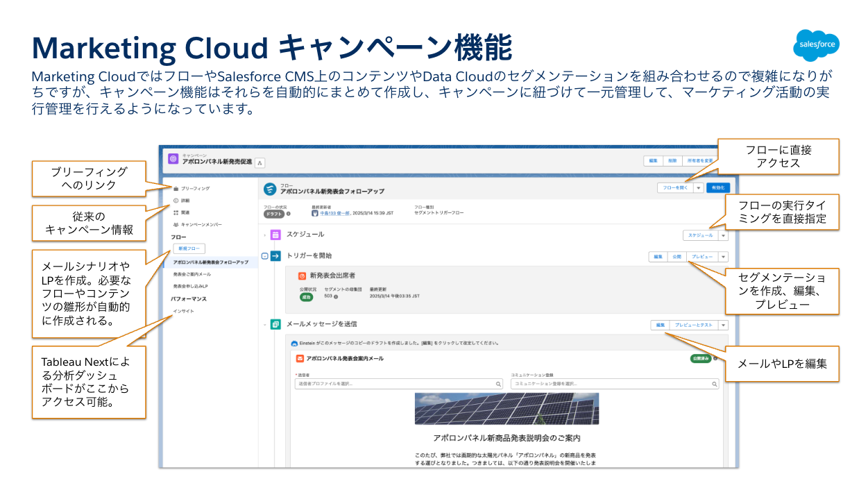
Task: Click the blue 有効化 button
Action: pyautogui.click(x=718, y=187)
